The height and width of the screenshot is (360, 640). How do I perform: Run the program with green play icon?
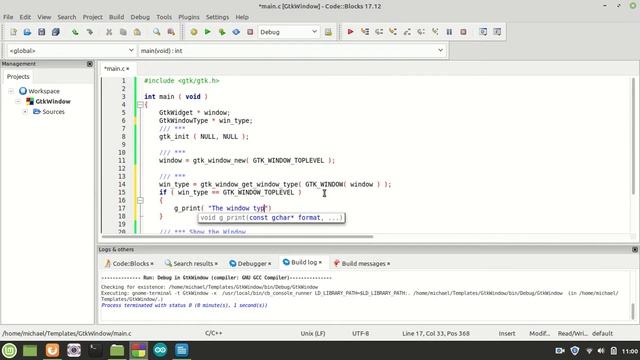click(x=208, y=32)
